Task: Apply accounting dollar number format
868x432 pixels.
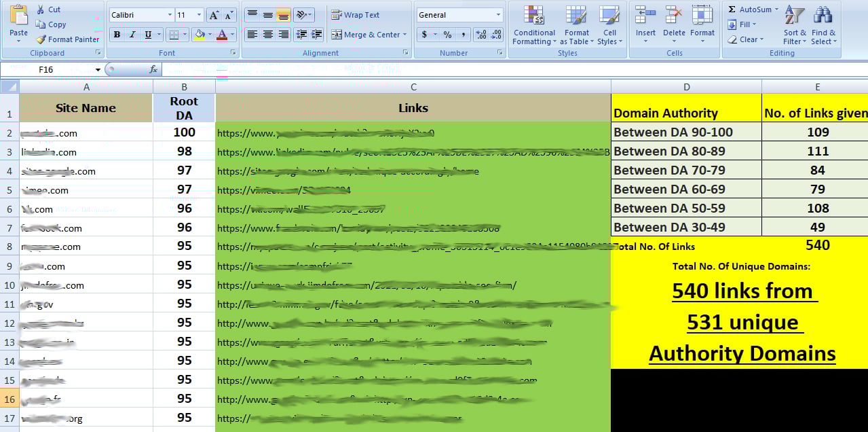Action: click(x=424, y=35)
